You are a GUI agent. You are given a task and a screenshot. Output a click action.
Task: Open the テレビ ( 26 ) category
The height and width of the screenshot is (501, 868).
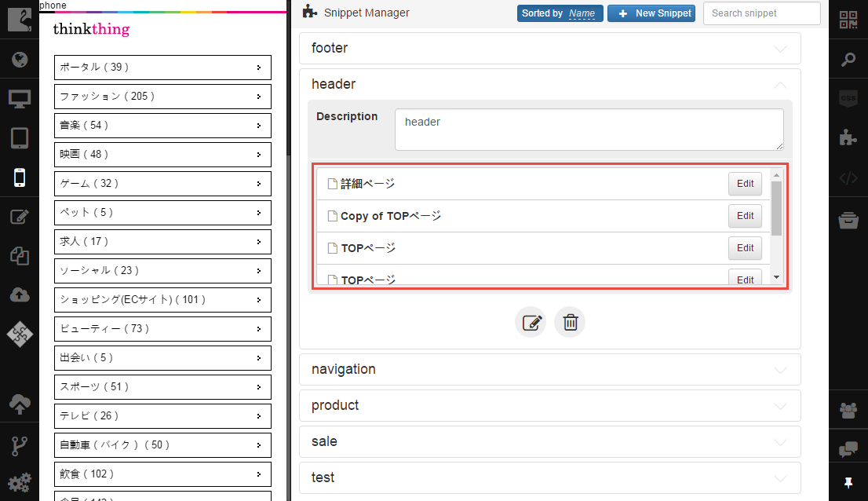tap(162, 416)
